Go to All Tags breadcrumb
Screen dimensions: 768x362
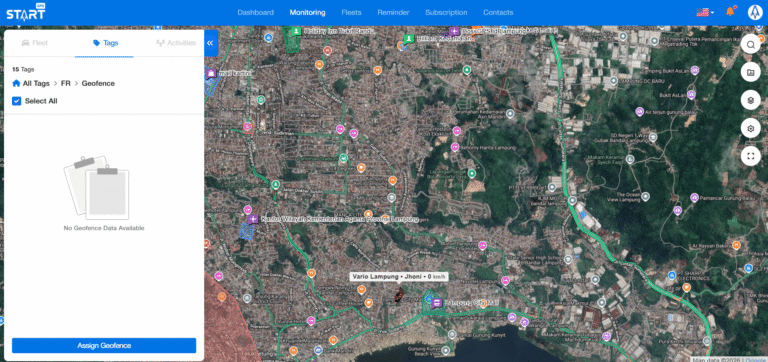(36, 83)
